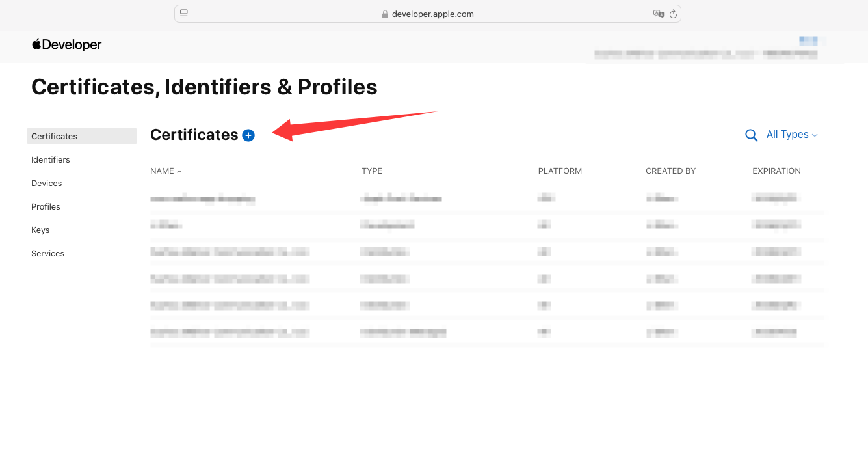Image resolution: width=868 pixels, height=451 pixels.
Task: Click the CREATED BY column header
Action: click(x=670, y=171)
